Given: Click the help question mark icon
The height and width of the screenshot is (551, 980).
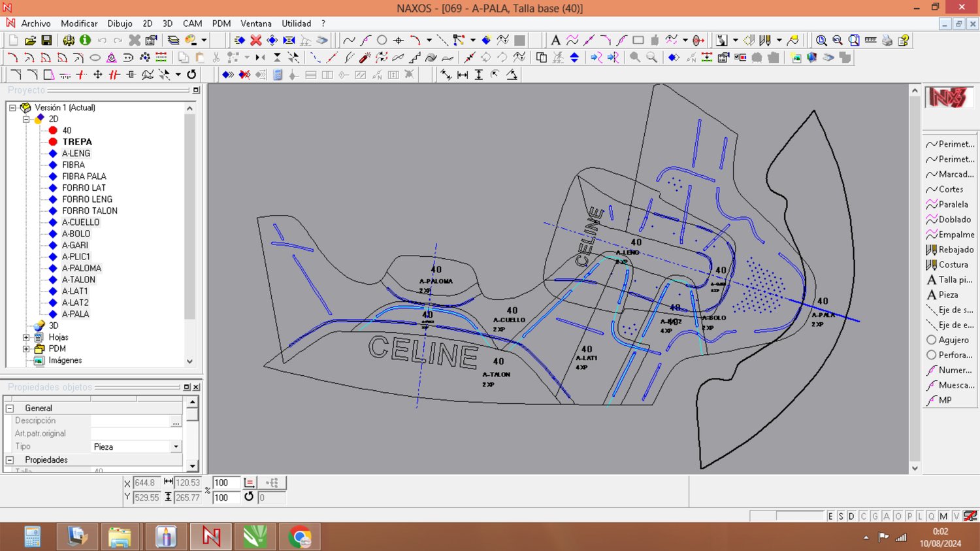Looking at the screenshot, I should tap(904, 41).
